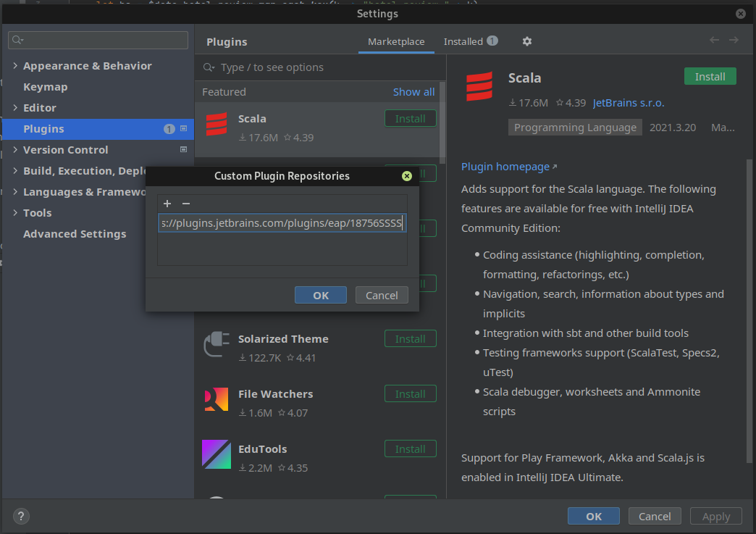Image resolution: width=756 pixels, height=534 pixels.
Task: Open the plugins gear settings icon
Action: (527, 41)
